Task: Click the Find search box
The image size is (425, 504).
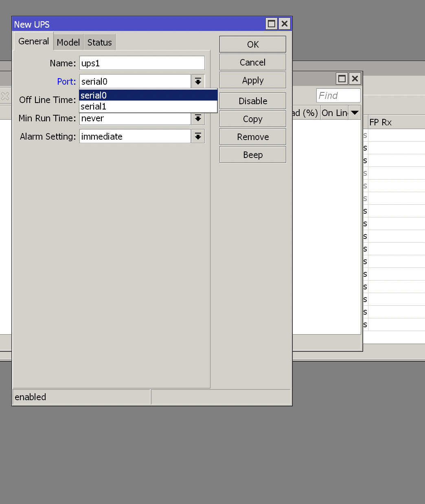Action: tap(338, 95)
